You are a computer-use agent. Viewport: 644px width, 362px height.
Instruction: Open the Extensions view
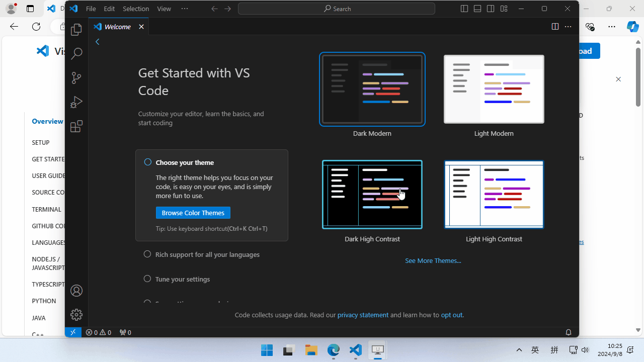coord(76,126)
